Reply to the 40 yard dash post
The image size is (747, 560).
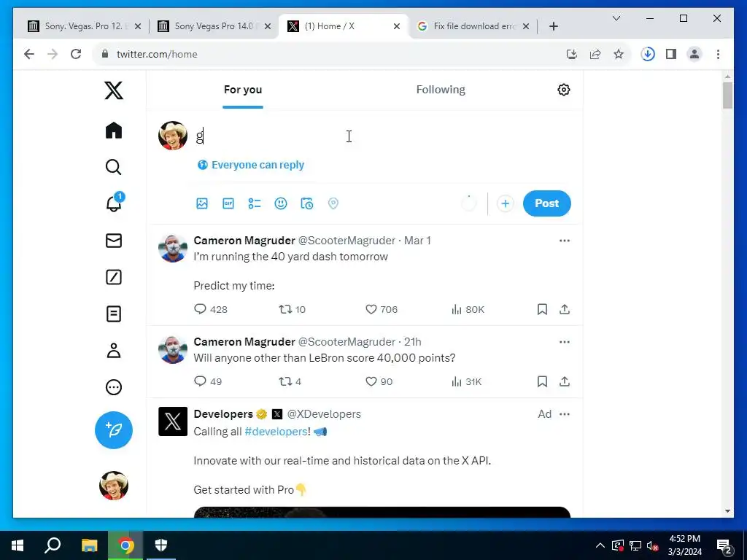pyautogui.click(x=211, y=309)
